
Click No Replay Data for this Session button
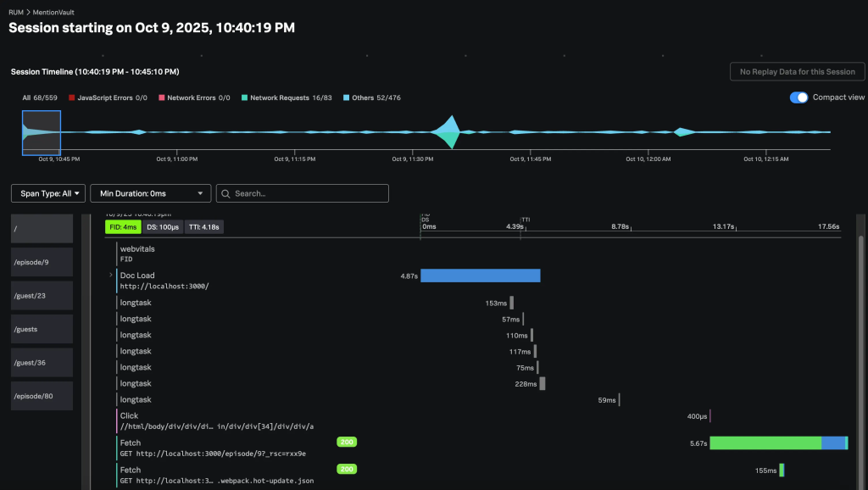click(x=797, y=71)
